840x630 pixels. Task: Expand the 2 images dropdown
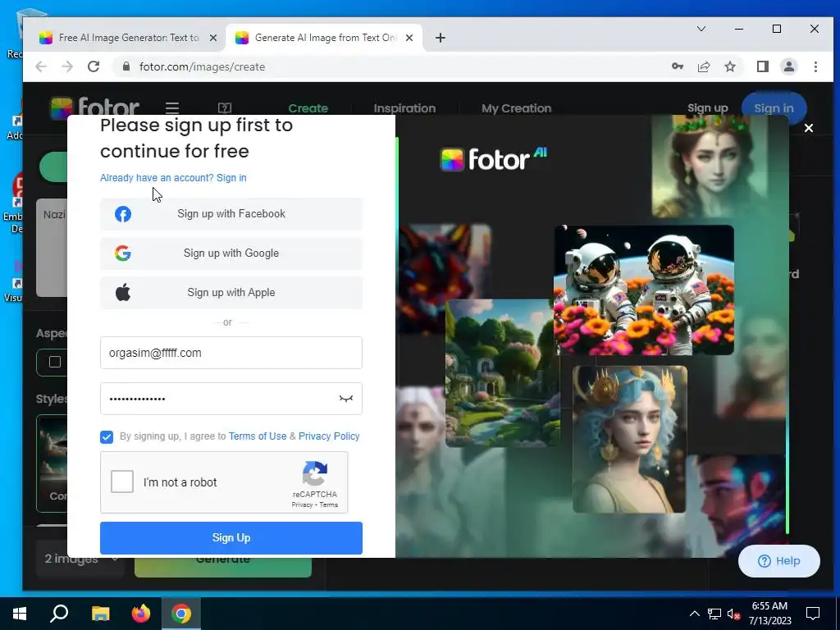(x=81, y=559)
